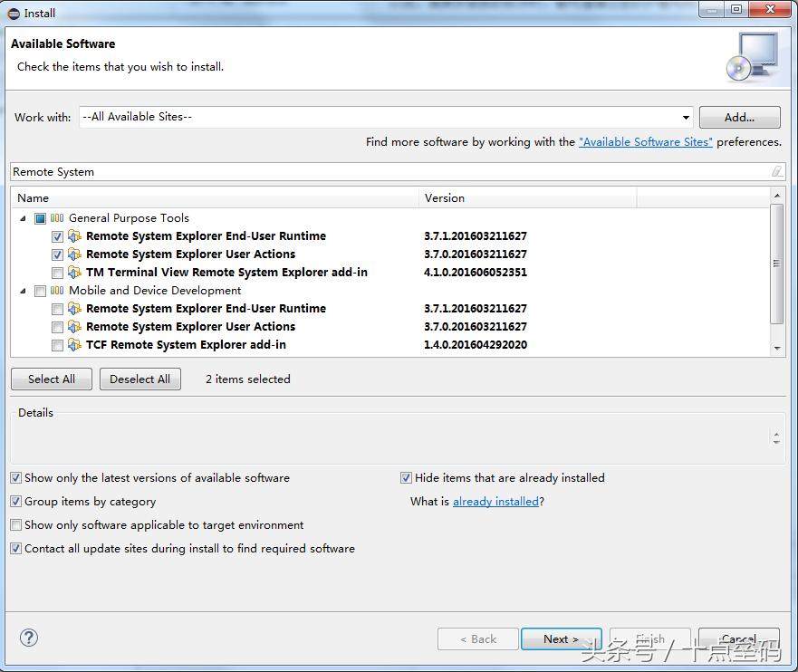798x672 pixels.
Task: Click the Mobile and Device Development category icon
Action: tap(57, 291)
